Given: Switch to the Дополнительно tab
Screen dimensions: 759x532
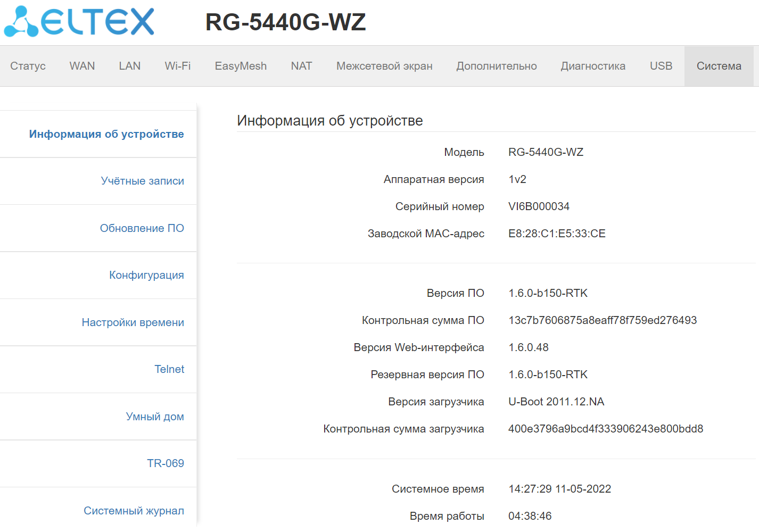Looking at the screenshot, I should coord(497,66).
